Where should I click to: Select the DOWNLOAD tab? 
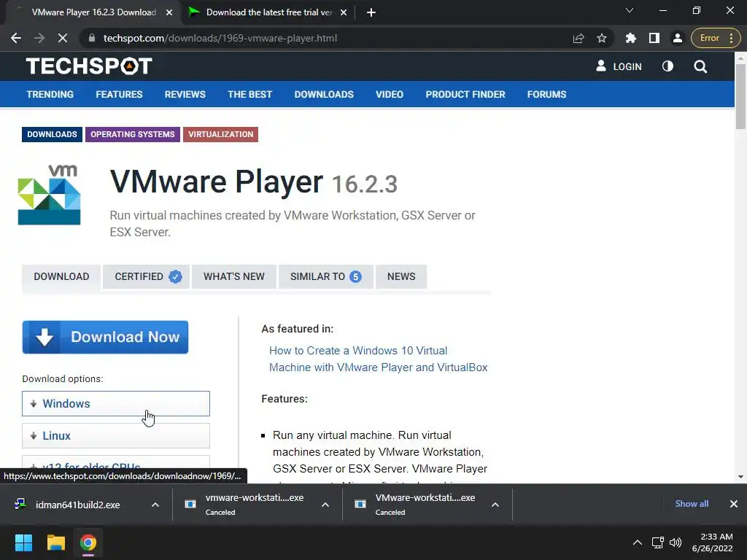point(61,276)
